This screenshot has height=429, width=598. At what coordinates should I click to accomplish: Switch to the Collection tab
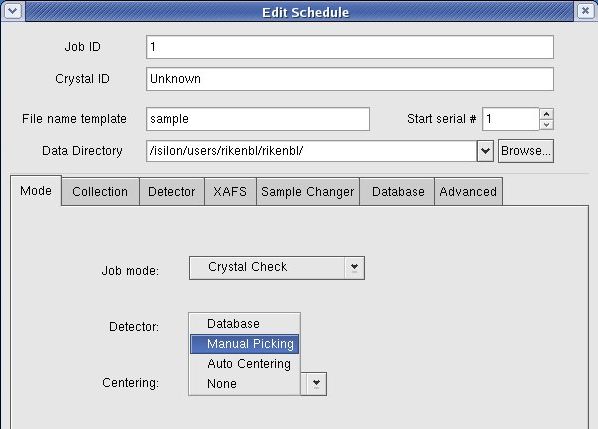point(100,191)
